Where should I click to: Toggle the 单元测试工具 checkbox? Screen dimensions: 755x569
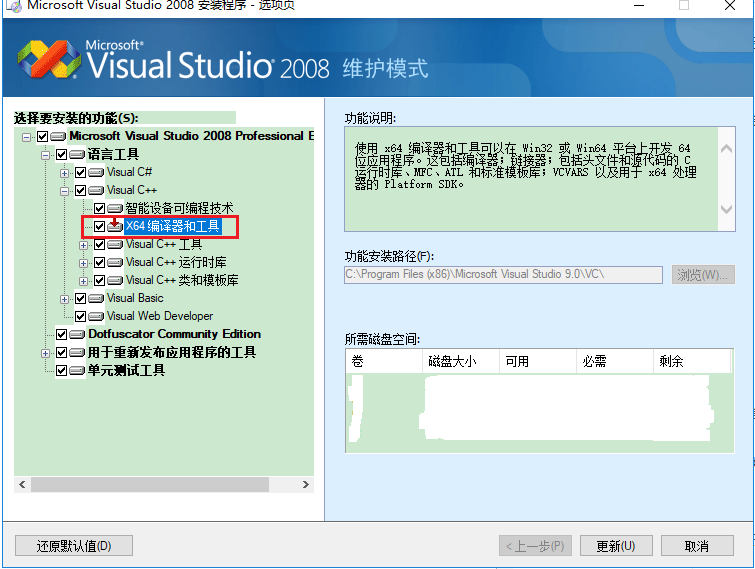click(x=62, y=371)
